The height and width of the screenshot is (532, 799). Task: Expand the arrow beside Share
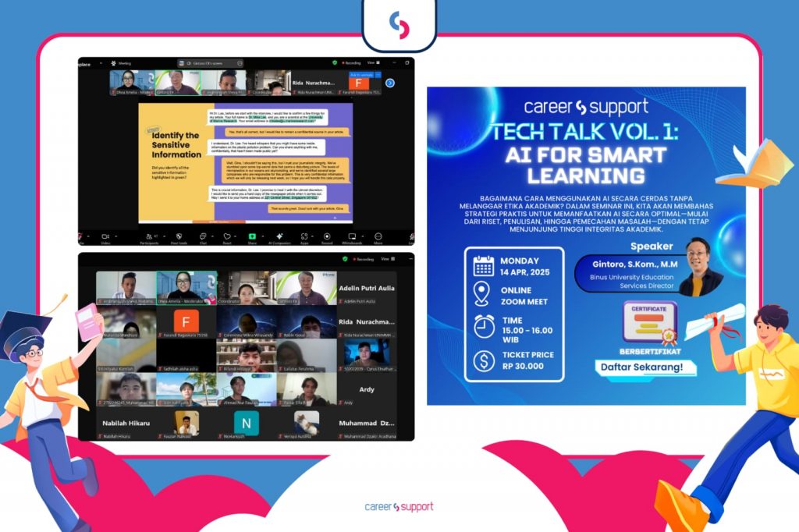click(262, 236)
